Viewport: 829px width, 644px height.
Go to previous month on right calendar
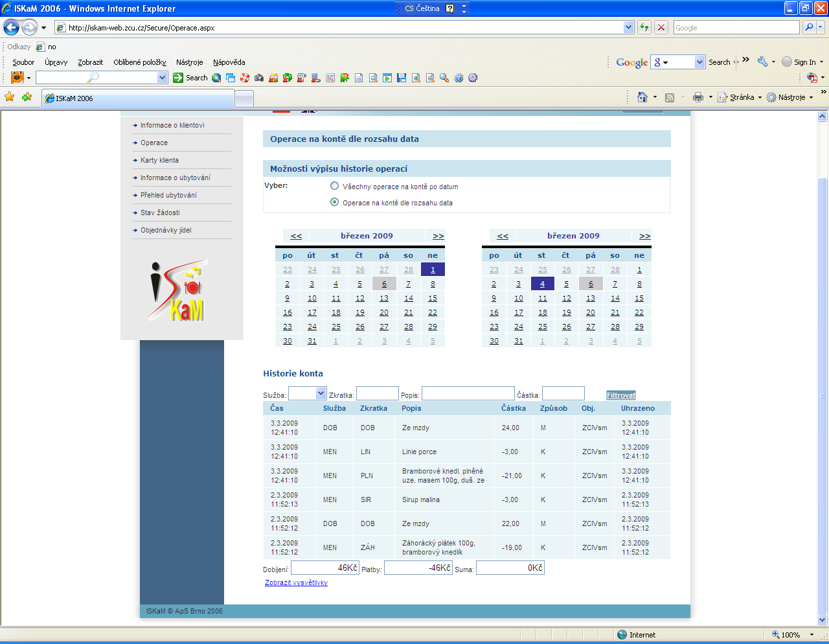[x=503, y=236]
